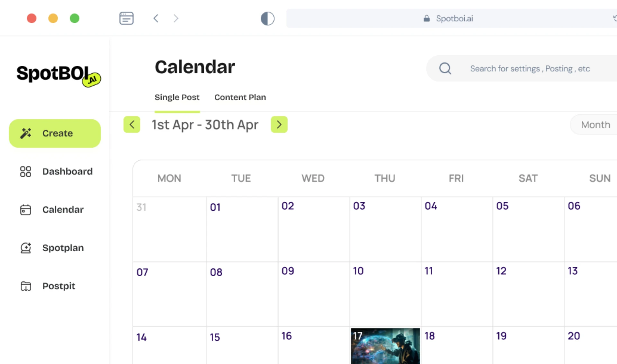
Task: Click the Postpit sidebar icon
Action: [26, 286]
